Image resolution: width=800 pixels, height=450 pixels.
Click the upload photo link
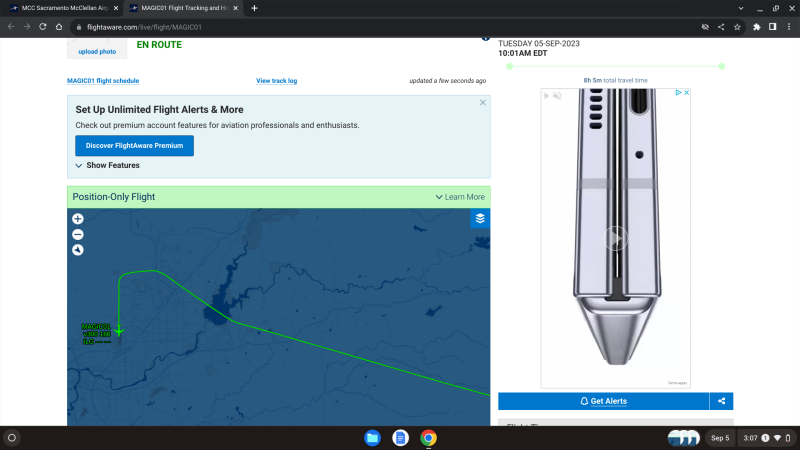[97, 52]
